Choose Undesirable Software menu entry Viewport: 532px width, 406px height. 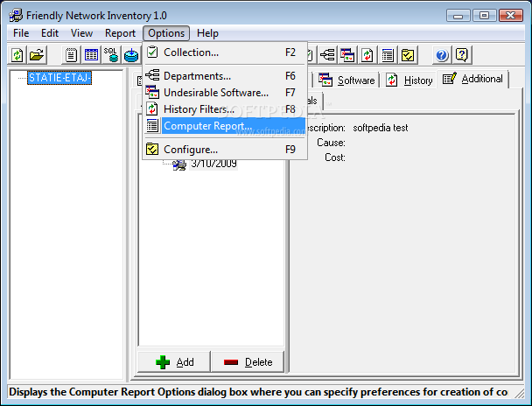[225, 92]
